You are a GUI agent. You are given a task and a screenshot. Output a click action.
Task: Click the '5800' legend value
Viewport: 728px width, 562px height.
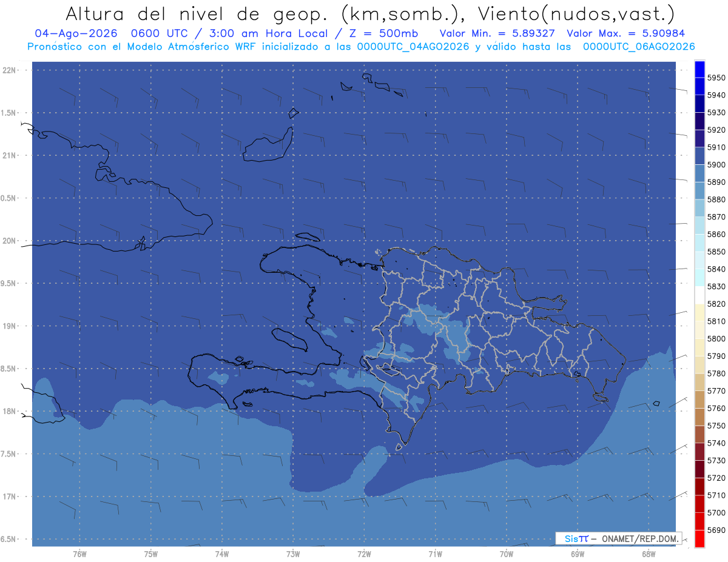tap(716, 339)
